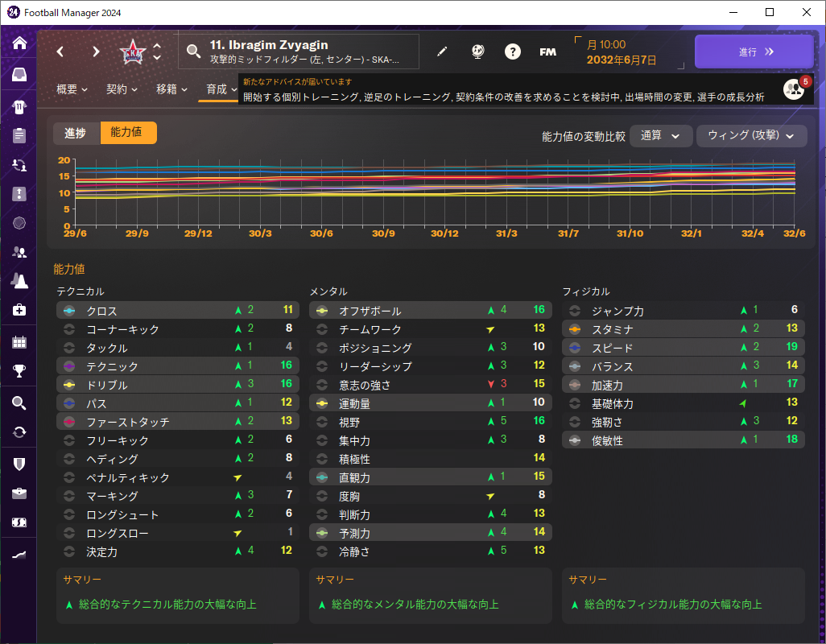826x644 pixels.
Task: Expand the 概要 menu
Action: pos(72,89)
